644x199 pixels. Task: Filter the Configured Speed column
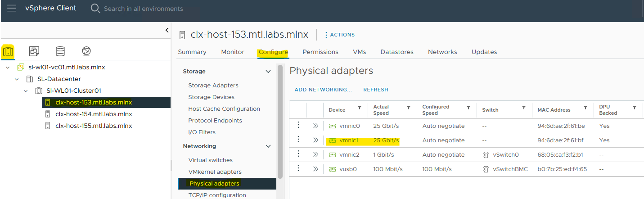[468, 108]
